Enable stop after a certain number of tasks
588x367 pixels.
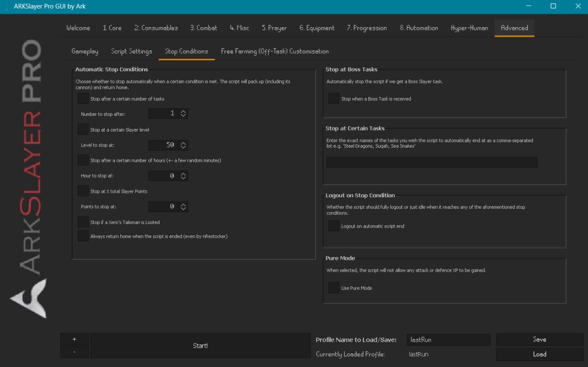click(83, 99)
